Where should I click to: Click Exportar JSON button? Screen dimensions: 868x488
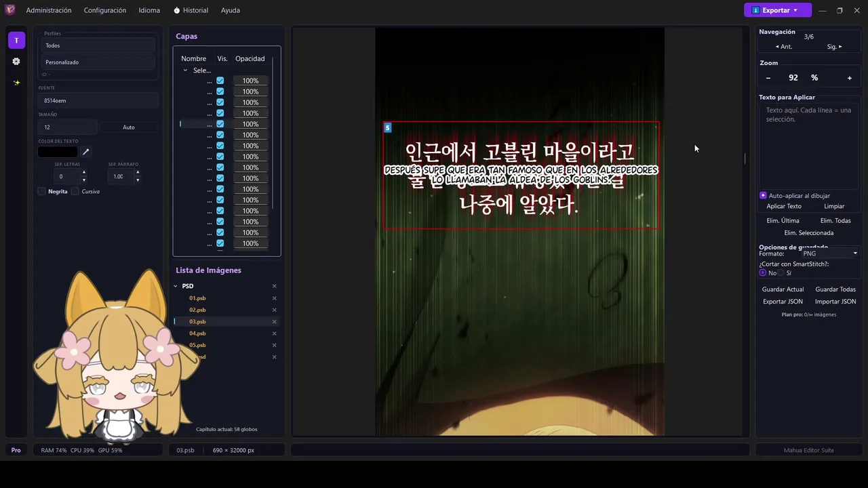[x=783, y=302]
